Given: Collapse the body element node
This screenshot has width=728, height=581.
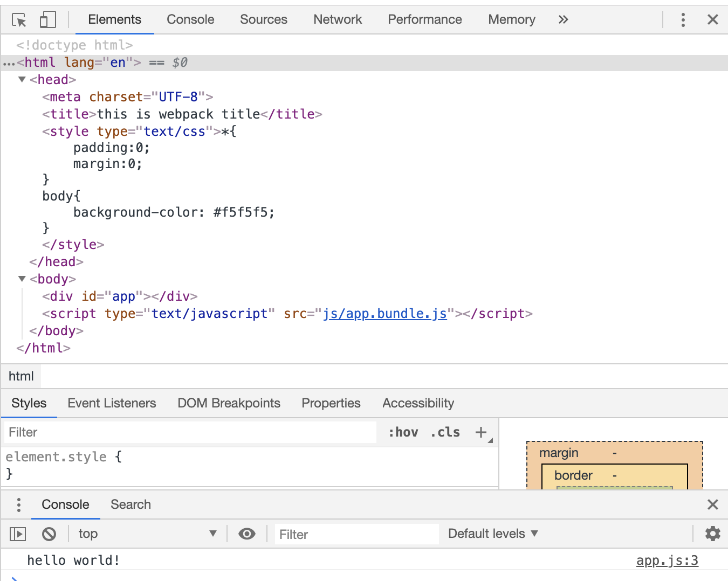Looking at the screenshot, I should click(x=22, y=279).
